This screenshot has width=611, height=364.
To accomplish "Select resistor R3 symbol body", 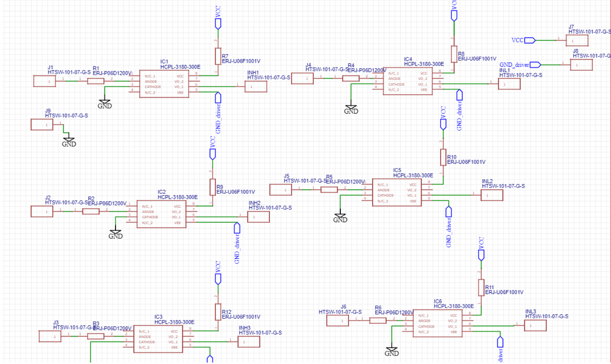I will click(x=96, y=336).
